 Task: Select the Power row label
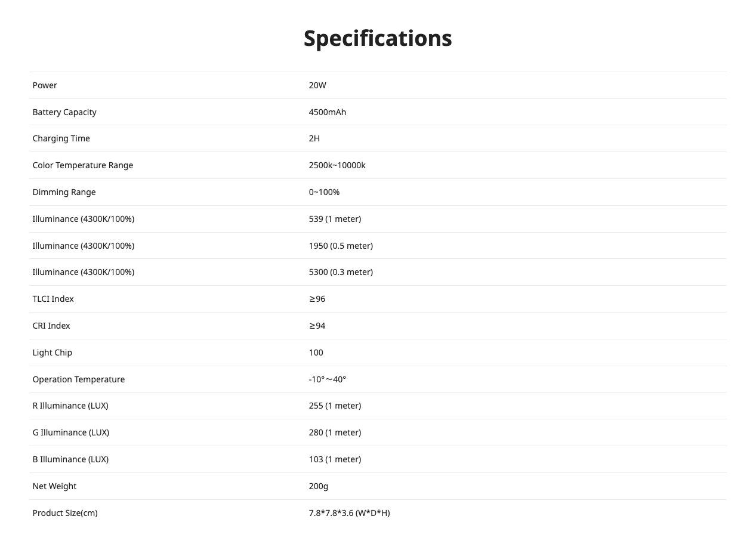[45, 85]
